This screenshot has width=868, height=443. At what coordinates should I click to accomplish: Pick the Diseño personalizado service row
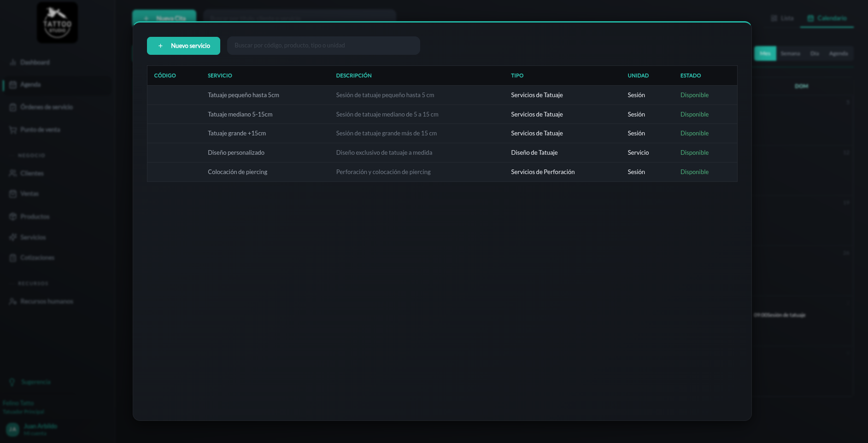coord(442,153)
